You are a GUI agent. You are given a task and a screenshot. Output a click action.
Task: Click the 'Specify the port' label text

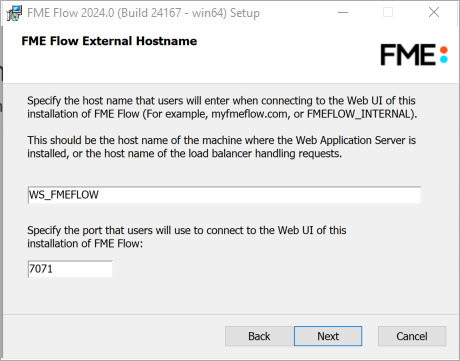click(x=187, y=237)
